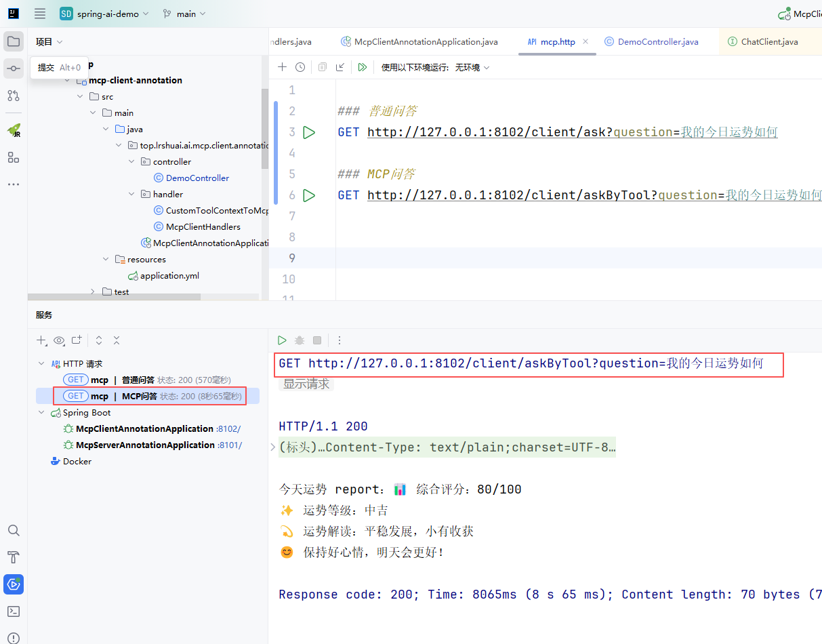Open the Pull Requests sidebar icon
822x644 pixels.
tap(14, 96)
